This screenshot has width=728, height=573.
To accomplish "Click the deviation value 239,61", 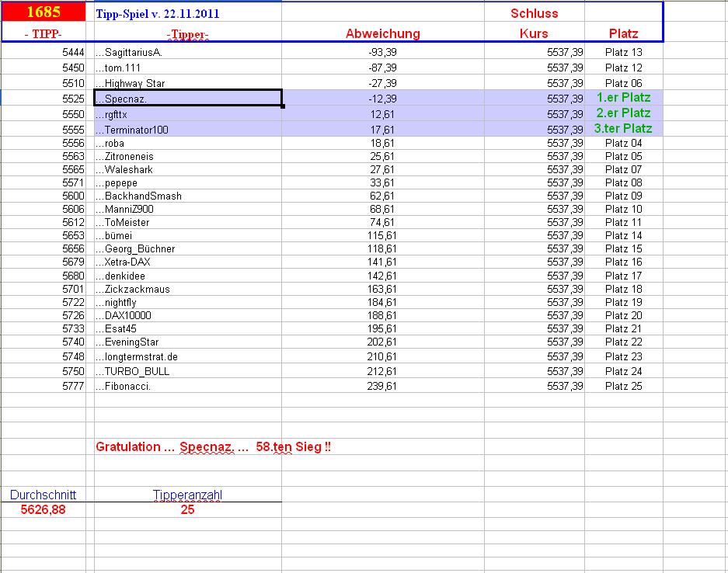I will tap(381, 386).
